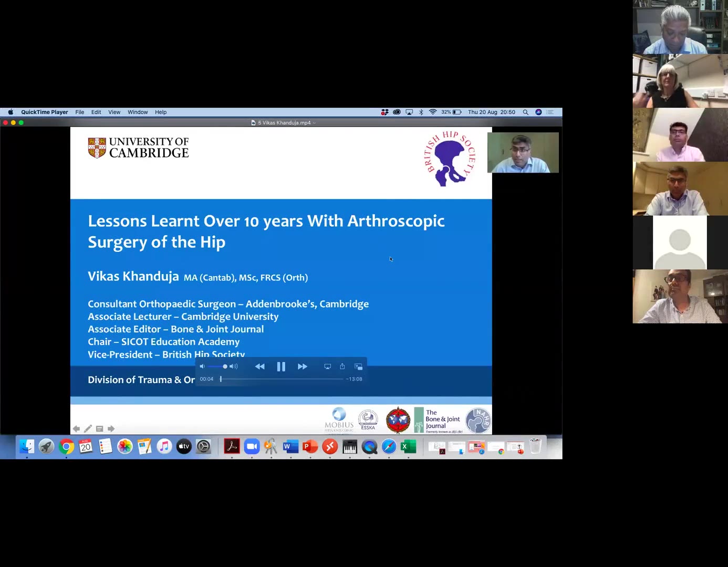Image resolution: width=728 pixels, height=567 pixels.
Task: Open Adobe Acrobat from the Dock
Action: pyautogui.click(x=232, y=446)
